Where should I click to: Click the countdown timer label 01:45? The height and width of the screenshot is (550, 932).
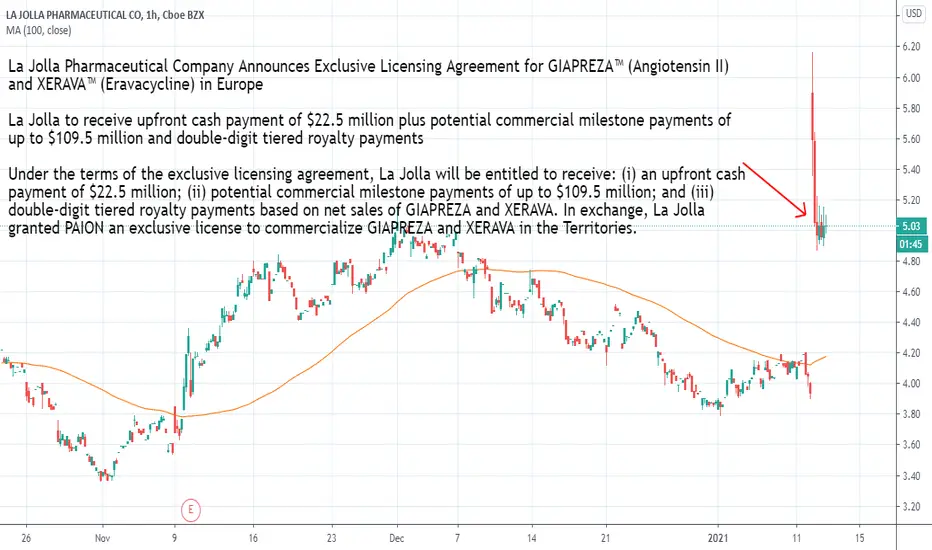click(x=911, y=244)
